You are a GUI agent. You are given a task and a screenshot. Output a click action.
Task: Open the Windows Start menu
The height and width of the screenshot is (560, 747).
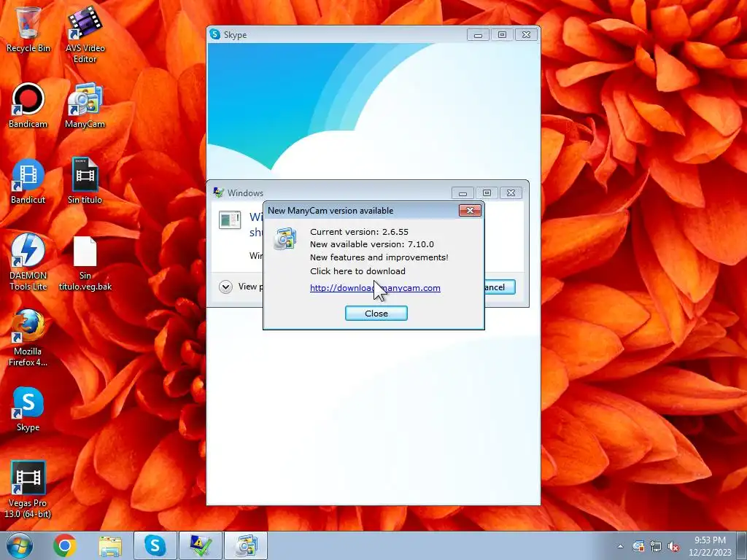click(20, 545)
